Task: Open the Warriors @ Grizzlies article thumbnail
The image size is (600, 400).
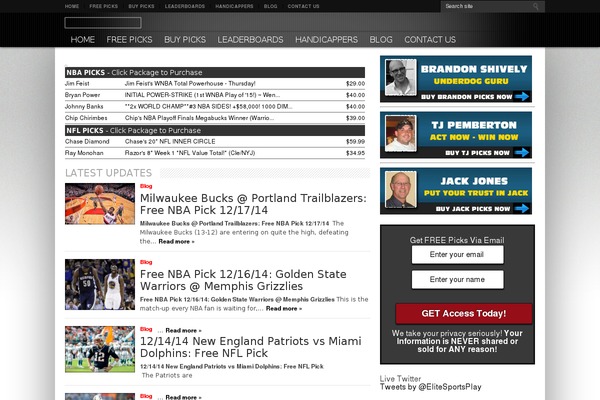Action: (x=100, y=284)
